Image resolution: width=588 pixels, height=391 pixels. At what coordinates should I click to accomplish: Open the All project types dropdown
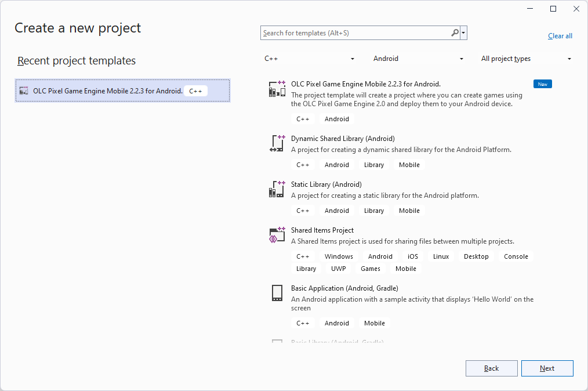(525, 58)
